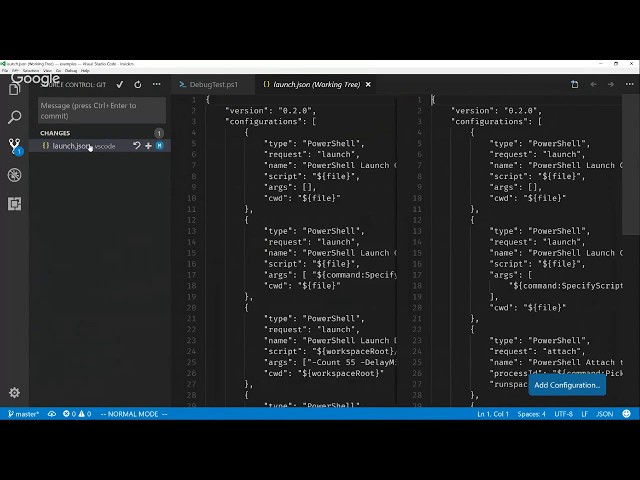Close the launch.json (Working Tree) tab
This screenshot has width=640, height=480.
coord(368,84)
